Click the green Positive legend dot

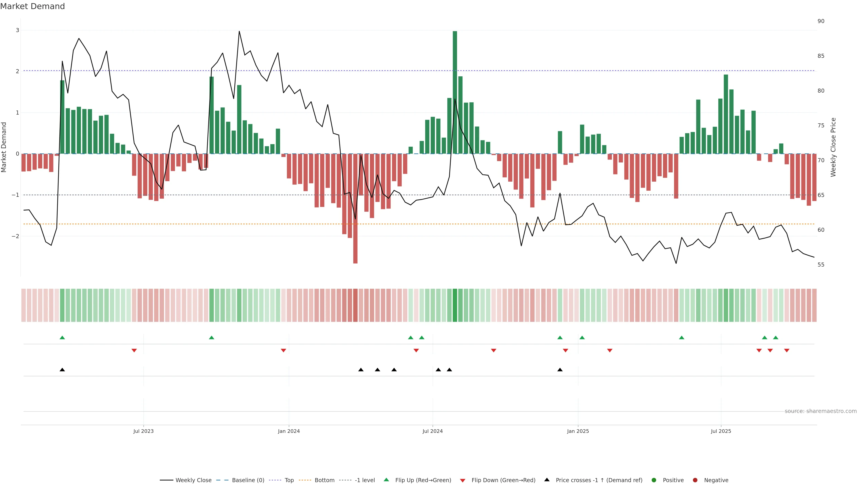pos(654,480)
